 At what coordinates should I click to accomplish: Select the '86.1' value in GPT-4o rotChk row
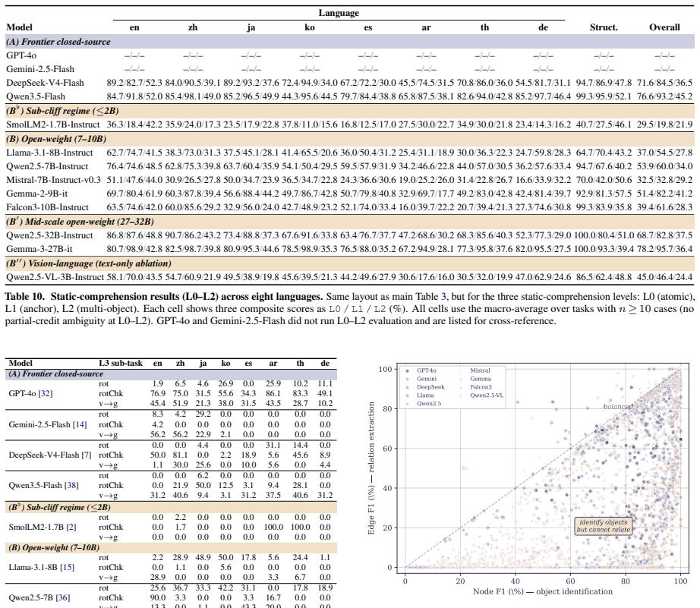(273, 394)
